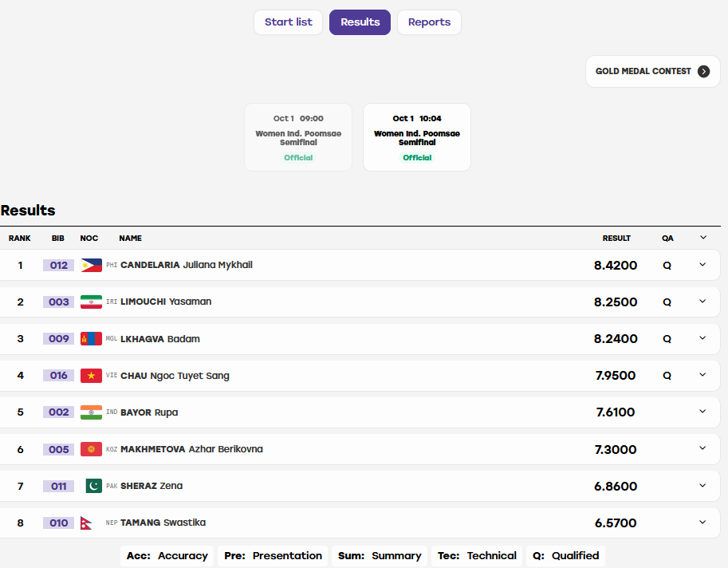The height and width of the screenshot is (568, 728).
Task: Expand details for TAMANG Swastika
Action: click(702, 522)
